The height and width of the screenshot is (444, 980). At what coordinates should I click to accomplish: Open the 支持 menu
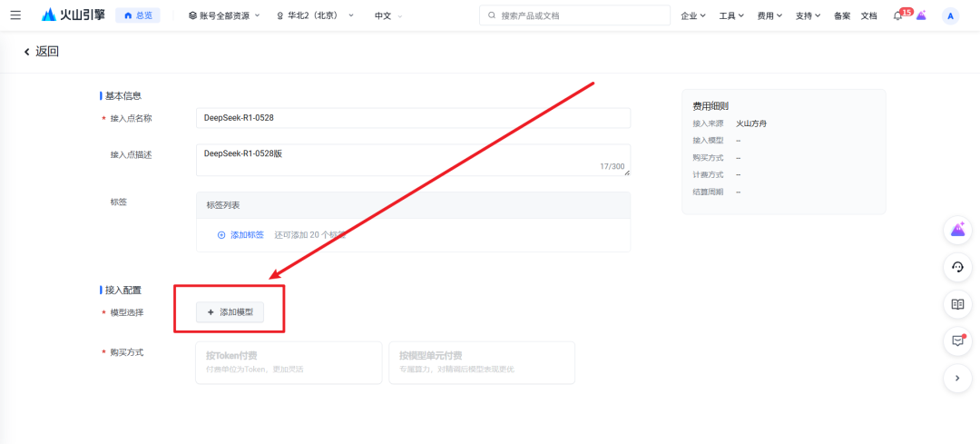(x=808, y=15)
